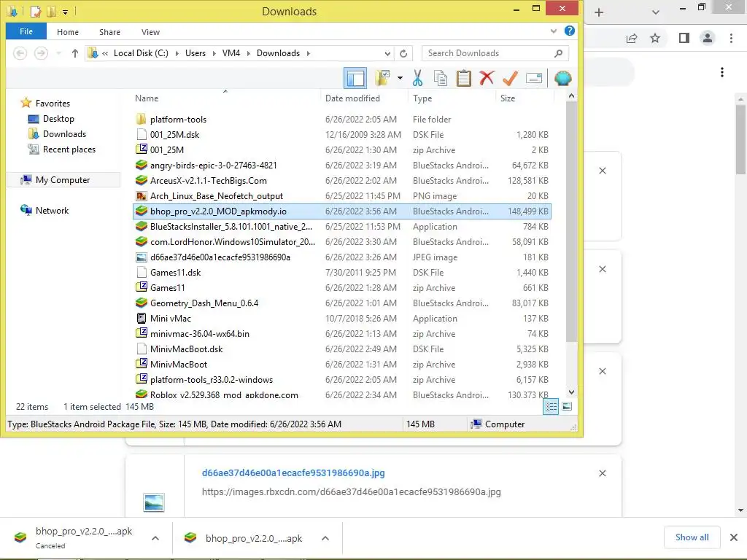This screenshot has height=560, width=747.
Task: Click the folder options icon with checkmark
Action: point(382,78)
